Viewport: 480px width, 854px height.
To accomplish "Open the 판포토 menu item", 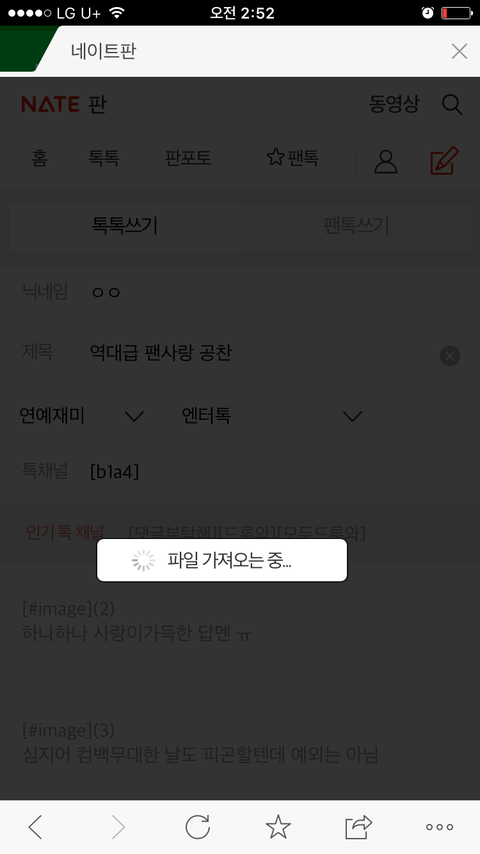I will (x=188, y=158).
